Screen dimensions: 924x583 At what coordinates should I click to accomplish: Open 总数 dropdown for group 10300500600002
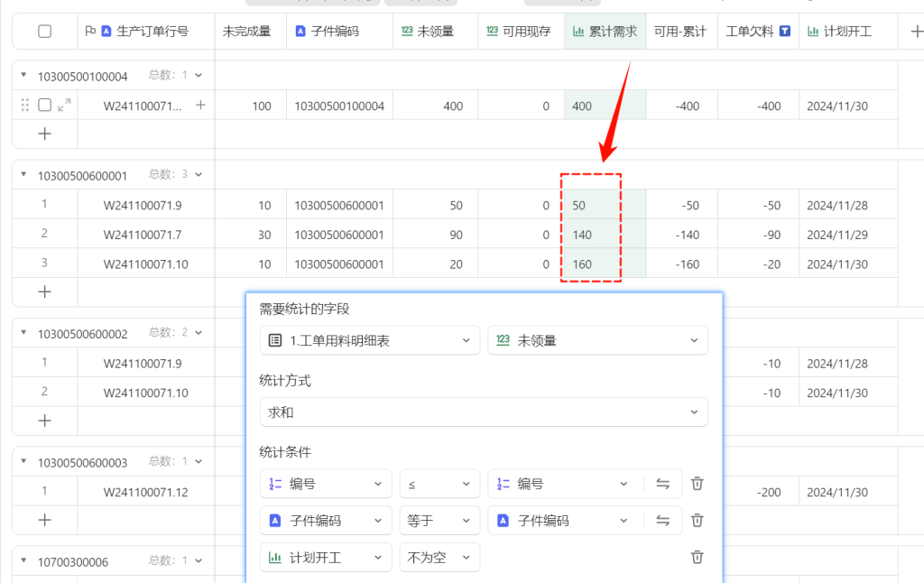pos(199,332)
